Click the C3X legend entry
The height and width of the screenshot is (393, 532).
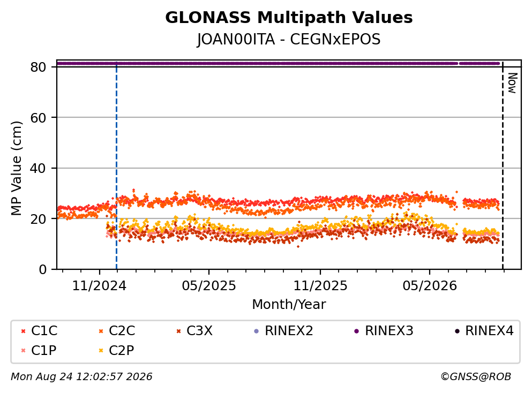[x=194, y=330]
